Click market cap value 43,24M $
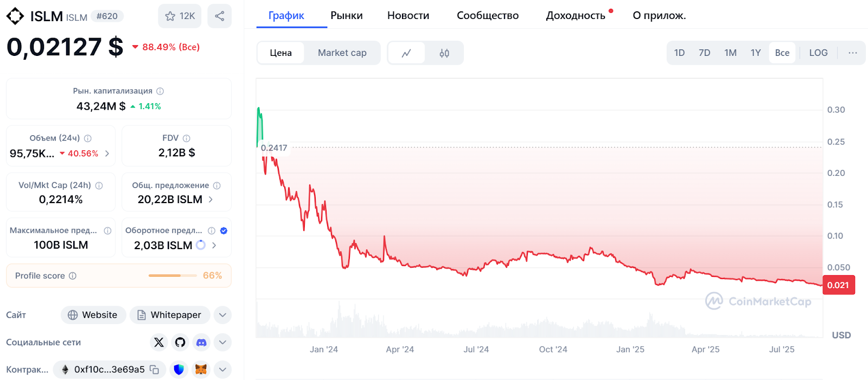The image size is (868, 380). (x=101, y=106)
